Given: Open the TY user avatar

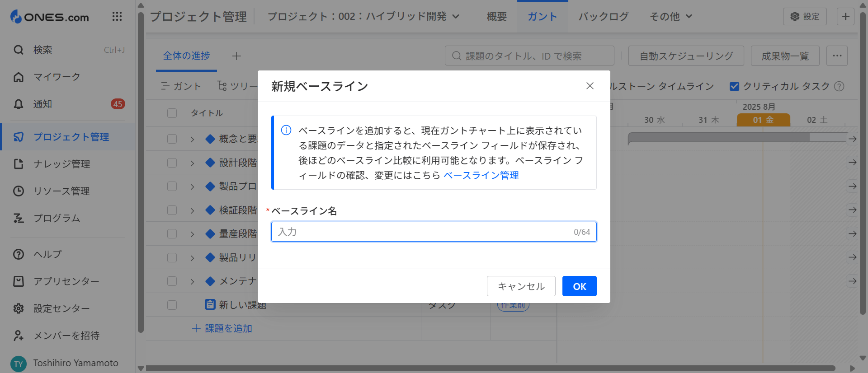Looking at the screenshot, I should pos(19,364).
